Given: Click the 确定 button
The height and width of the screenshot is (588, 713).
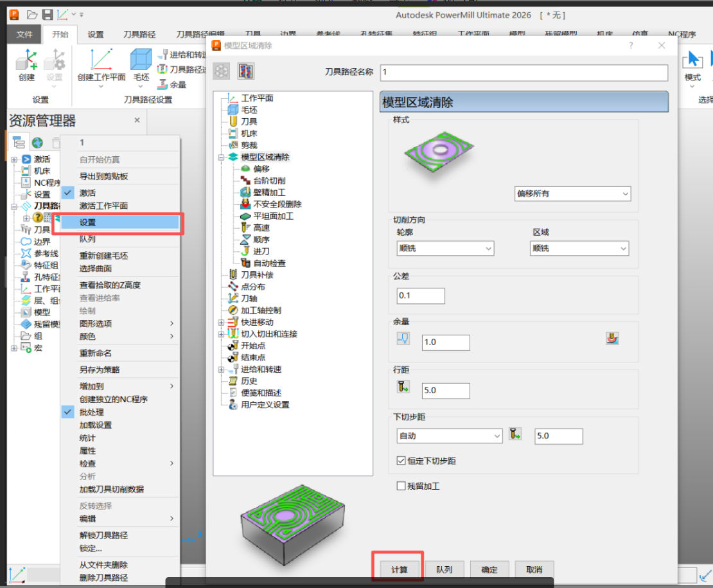Looking at the screenshot, I should 489,569.
